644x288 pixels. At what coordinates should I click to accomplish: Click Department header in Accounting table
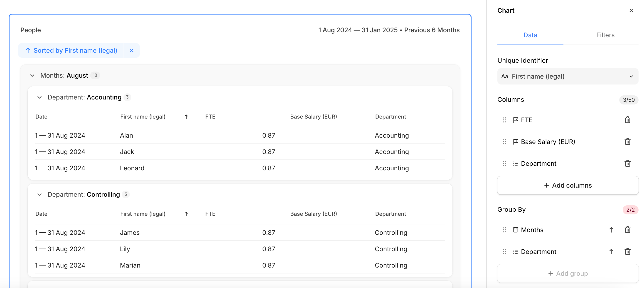point(391,117)
